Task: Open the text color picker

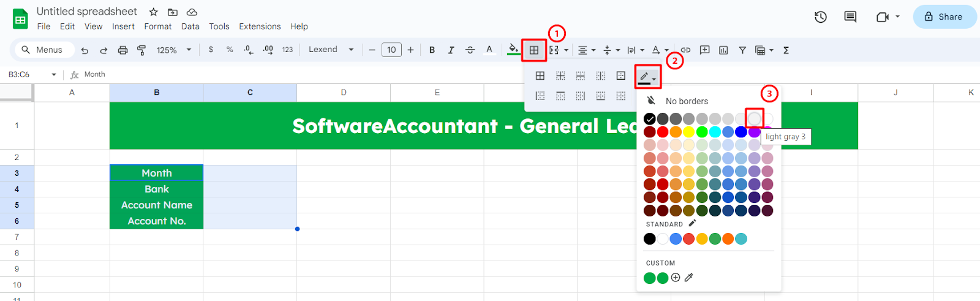Action: (489, 50)
